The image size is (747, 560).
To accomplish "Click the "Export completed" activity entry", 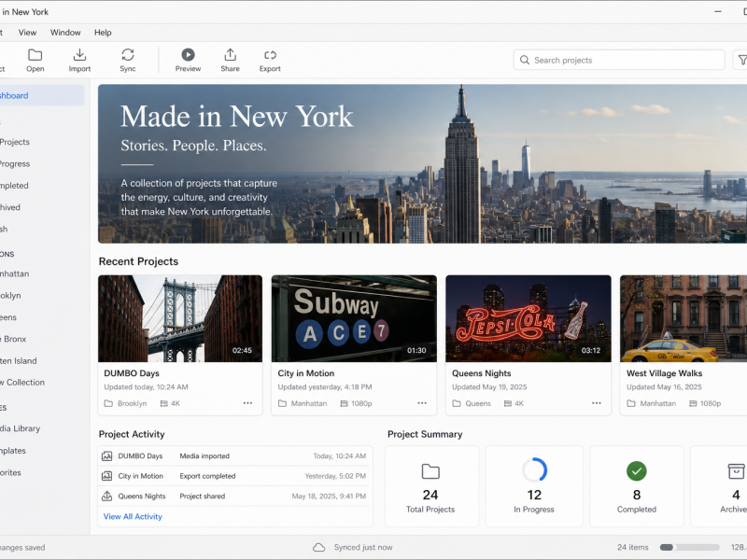I will (x=207, y=476).
